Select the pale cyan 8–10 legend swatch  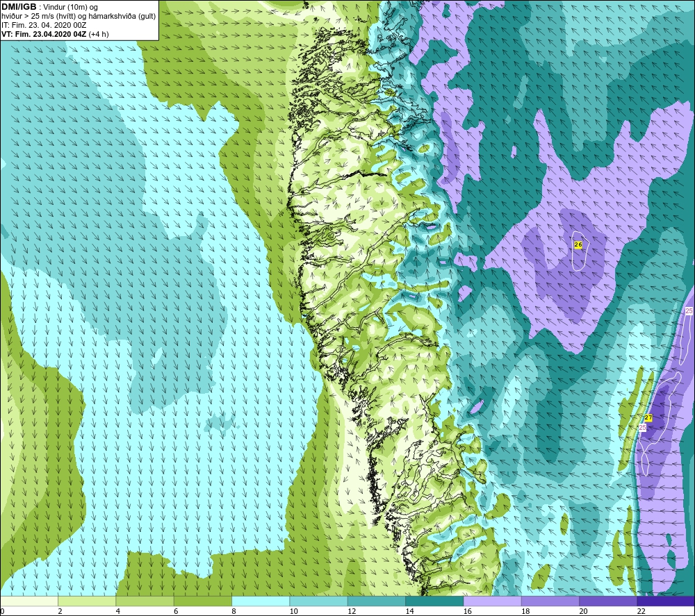(x=261, y=601)
